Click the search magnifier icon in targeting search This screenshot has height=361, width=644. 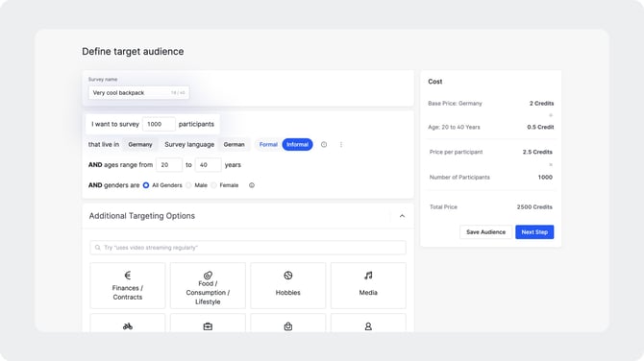[98, 248]
